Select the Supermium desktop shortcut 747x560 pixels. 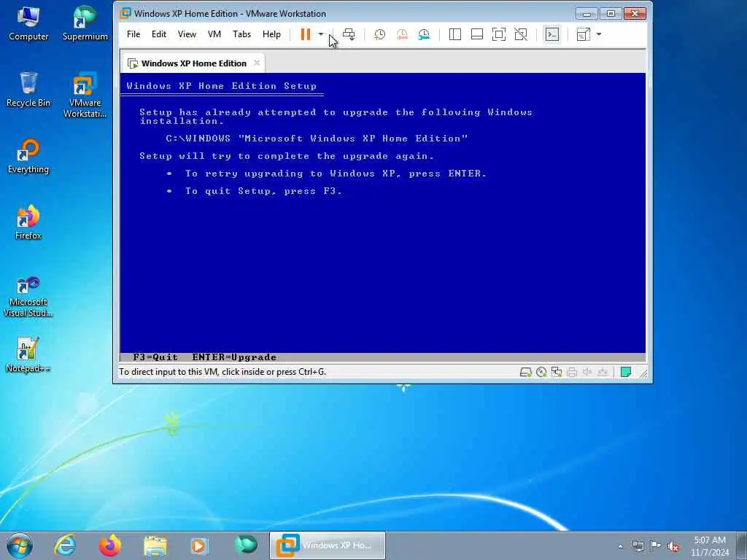coord(85,24)
